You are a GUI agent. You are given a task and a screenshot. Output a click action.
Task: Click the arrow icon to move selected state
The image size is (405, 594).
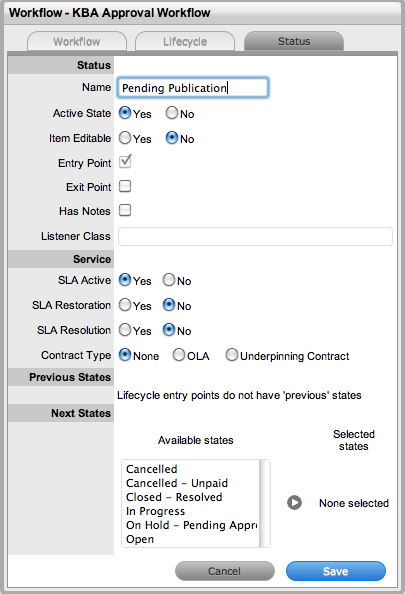click(x=294, y=503)
